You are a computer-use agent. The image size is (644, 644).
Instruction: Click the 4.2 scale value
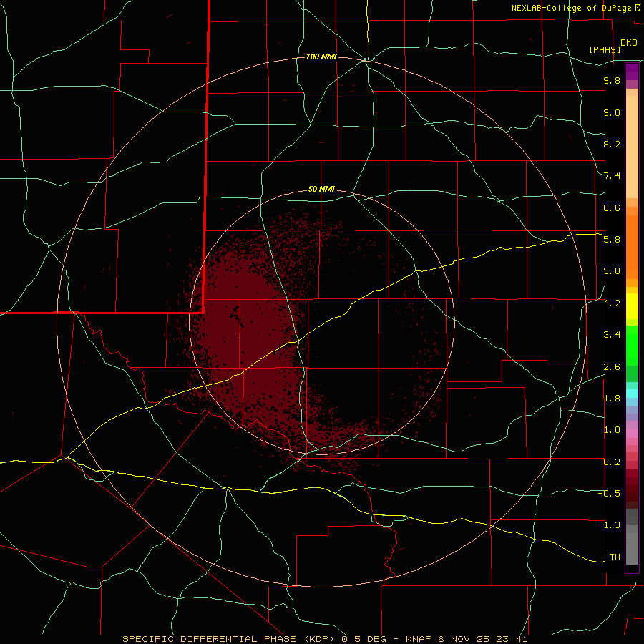tap(612, 303)
